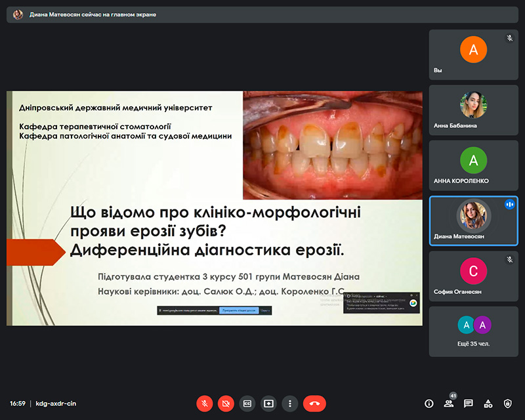This screenshot has height=420, width=525.
Task: Toggle closed captions (CC)
Action: (x=247, y=404)
